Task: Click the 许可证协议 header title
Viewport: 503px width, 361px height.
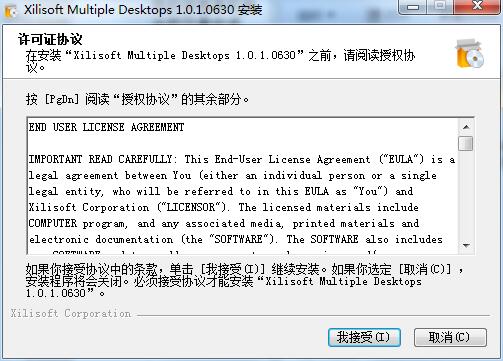Action: (x=50, y=39)
